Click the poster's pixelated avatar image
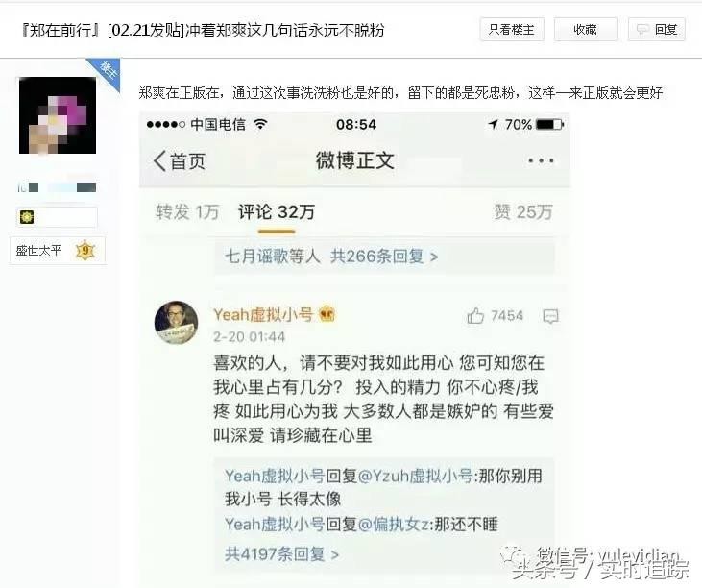Viewport: 702px width, 588px height. click(58, 115)
